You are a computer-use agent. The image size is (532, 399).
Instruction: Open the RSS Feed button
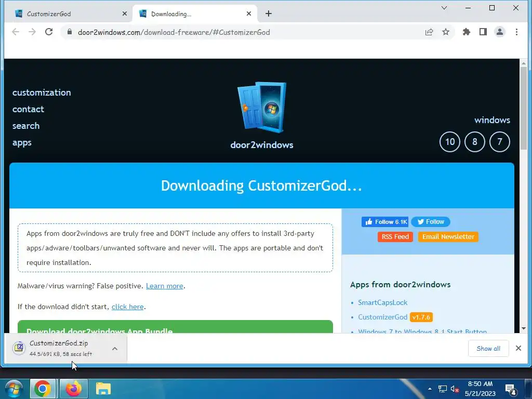coord(395,237)
